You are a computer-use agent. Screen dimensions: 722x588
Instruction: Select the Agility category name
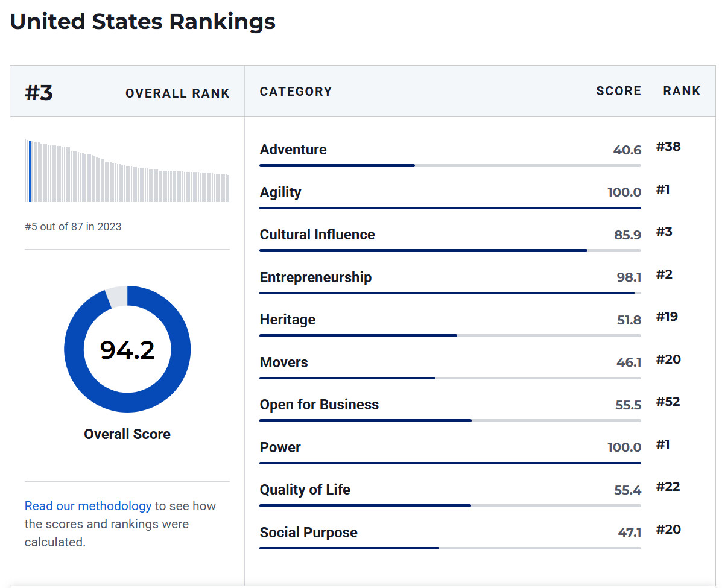pyautogui.click(x=280, y=192)
